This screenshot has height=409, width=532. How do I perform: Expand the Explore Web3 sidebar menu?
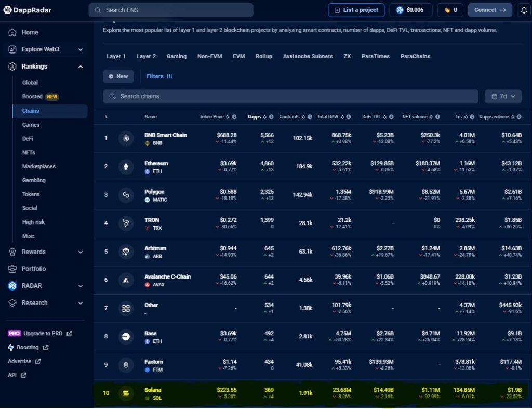coord(81,49)
